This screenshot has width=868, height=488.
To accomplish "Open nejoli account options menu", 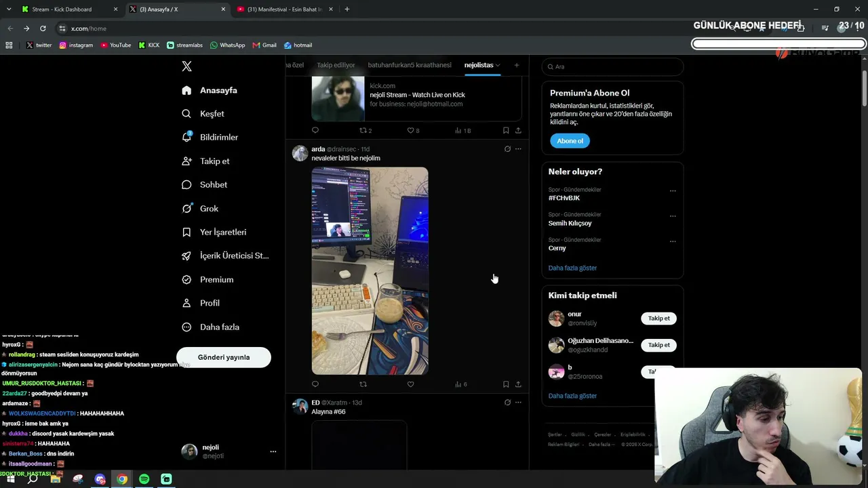I will point(273,451).
